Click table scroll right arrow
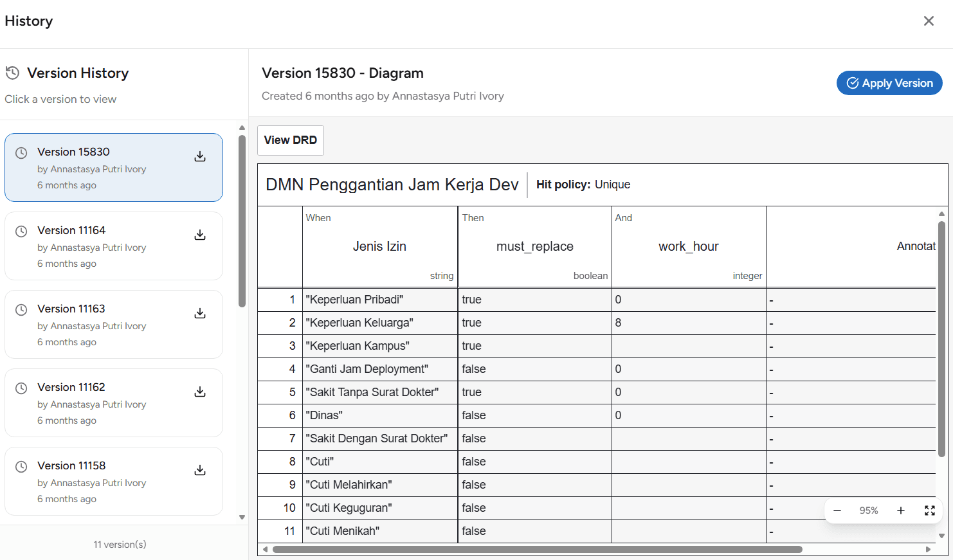This screenshot has height=560, width=953. (928, 549)
